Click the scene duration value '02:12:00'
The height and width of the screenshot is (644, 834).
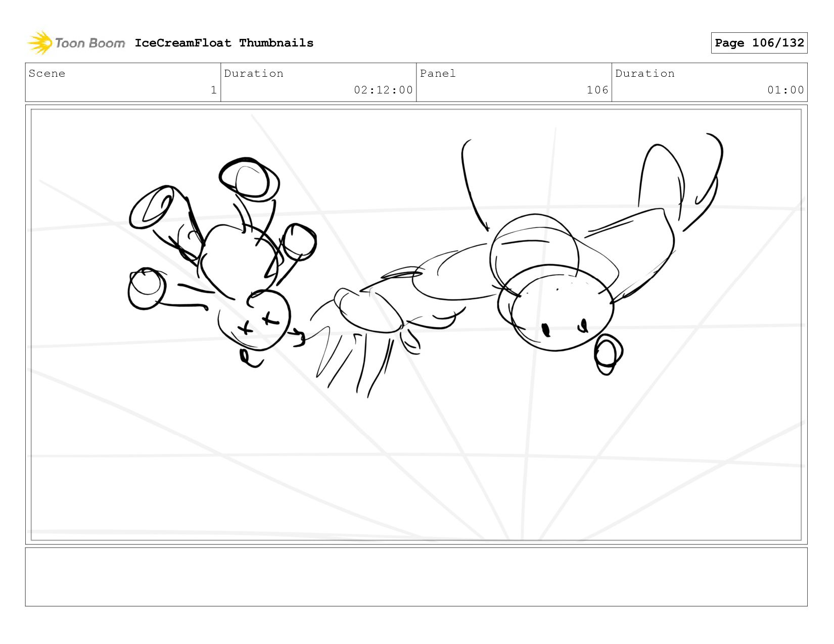(383, 90)
